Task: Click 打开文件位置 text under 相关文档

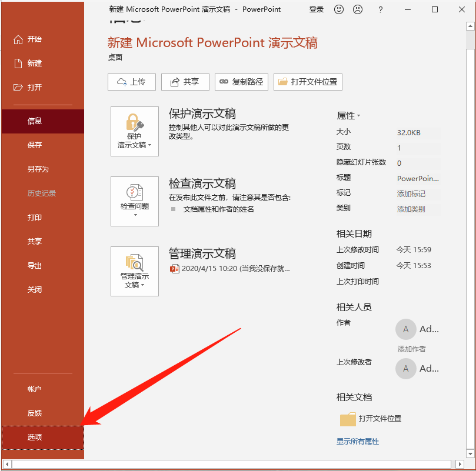Action: click(380, 419)
